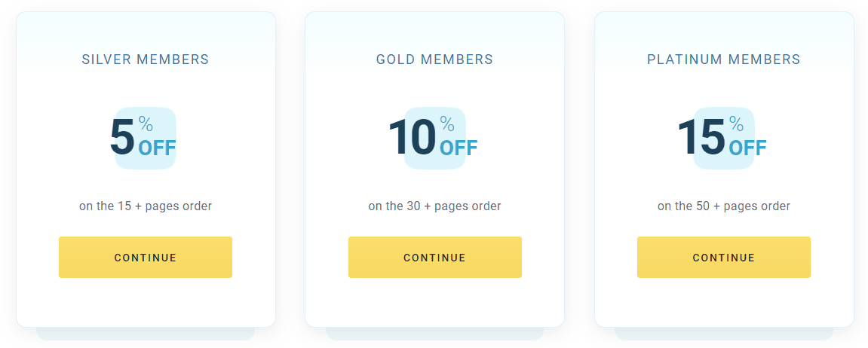Click the '15 + pages order' text
The image size is (868, 348).
pyautogui.click(x=165, y=206)
